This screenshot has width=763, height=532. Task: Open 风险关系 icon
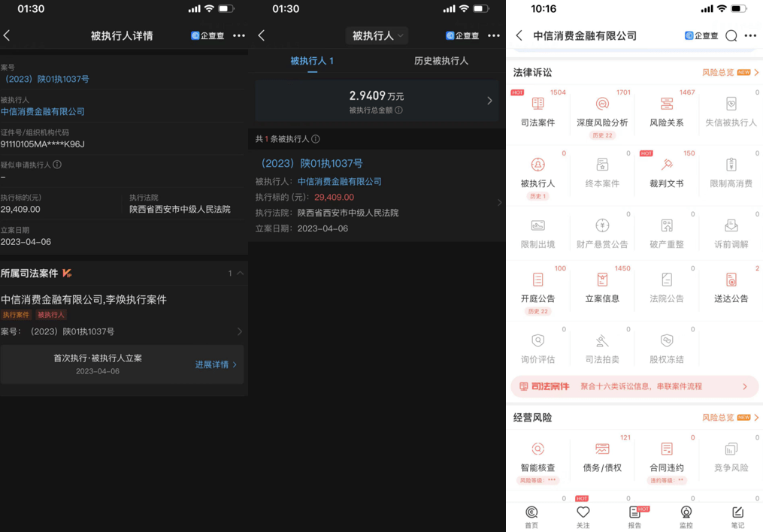(x=667, y=104)
